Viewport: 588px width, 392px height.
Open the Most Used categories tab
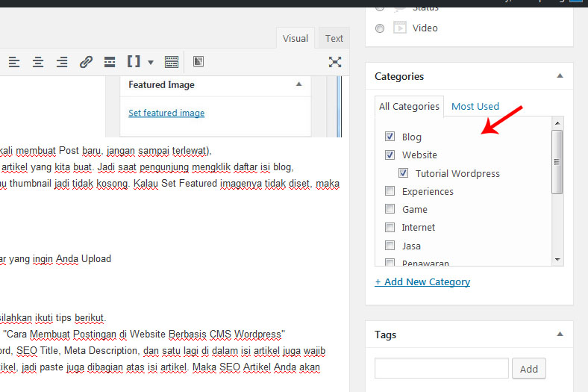(475, 107)
